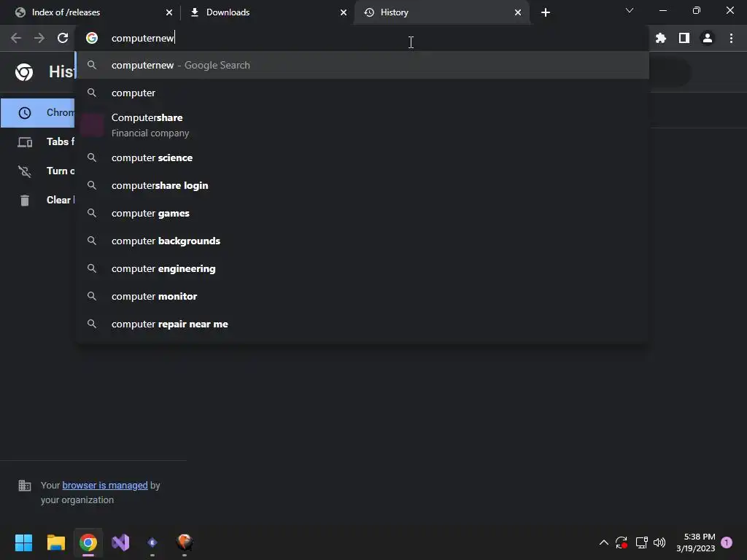Screen dimensions: 747x560
Task: Pick 'computer science' suggestion
Action: tap(363, 157)
